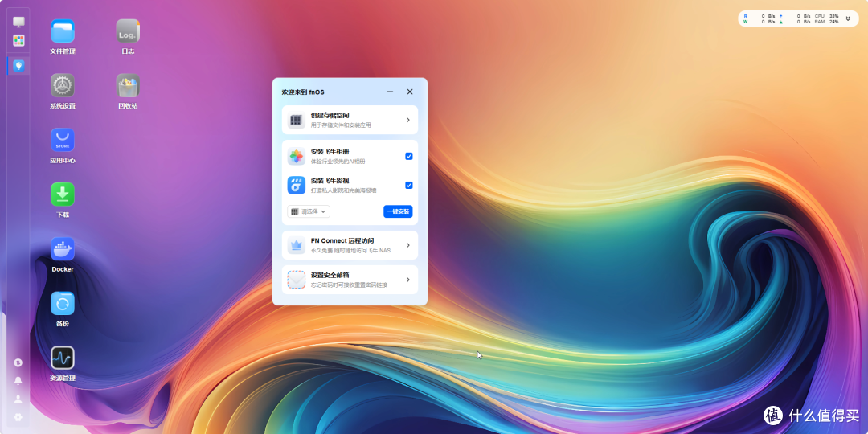
Task: Click the CPU 33% readout in monitor widget
Action: pyautogui.click(x=826, y=16)
